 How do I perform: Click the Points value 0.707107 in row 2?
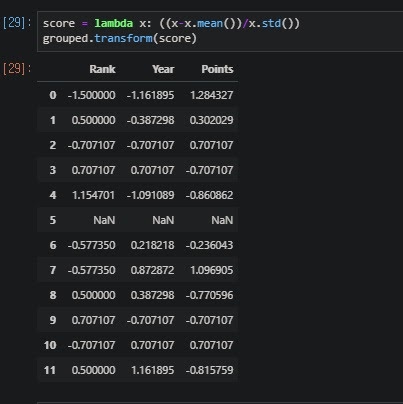coord(212,145)
